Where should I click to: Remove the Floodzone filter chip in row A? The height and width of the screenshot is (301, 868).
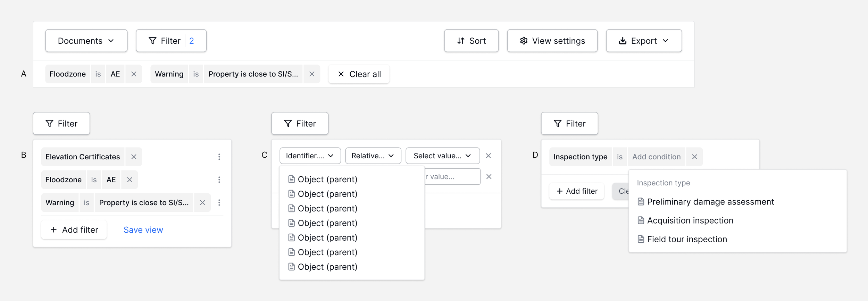tap(134, 74)
